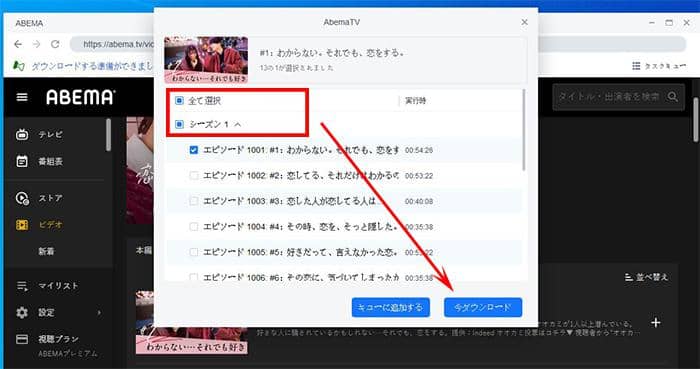Click the 00:54:26 duration text
The image size is (700, 369).
[x=419, y=150]
